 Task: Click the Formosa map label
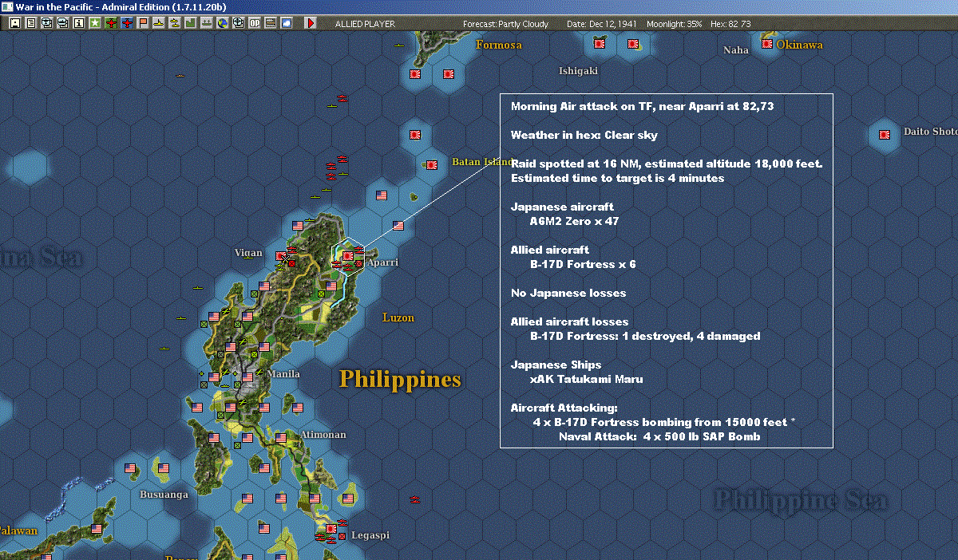coord(499,45)
